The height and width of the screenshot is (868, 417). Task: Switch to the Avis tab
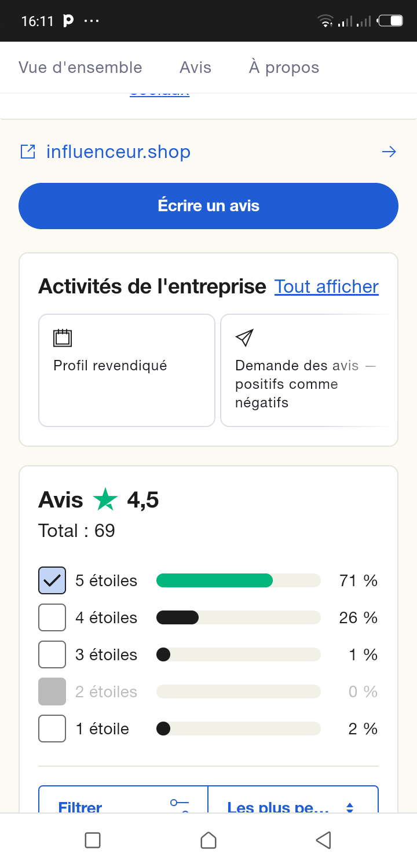click(x=195, y=68)
